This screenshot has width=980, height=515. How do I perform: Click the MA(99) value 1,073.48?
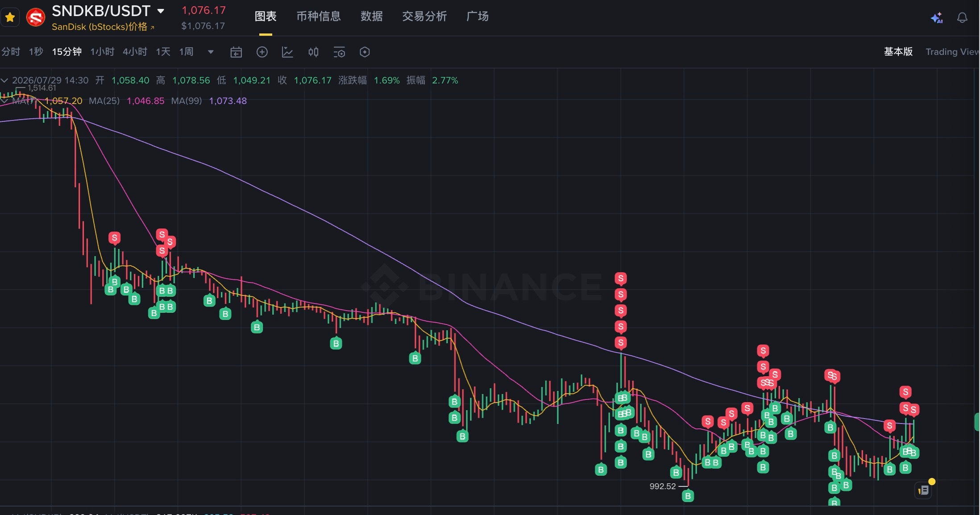[x=228, y=101]
